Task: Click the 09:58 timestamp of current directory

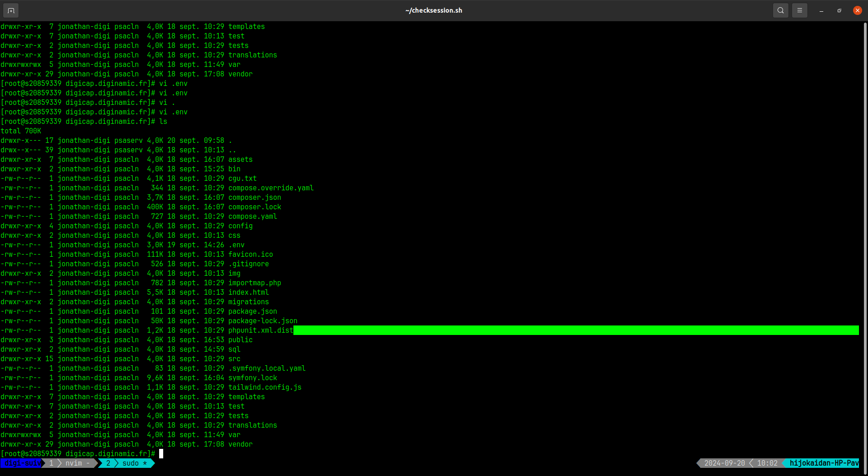Action: 214,141
